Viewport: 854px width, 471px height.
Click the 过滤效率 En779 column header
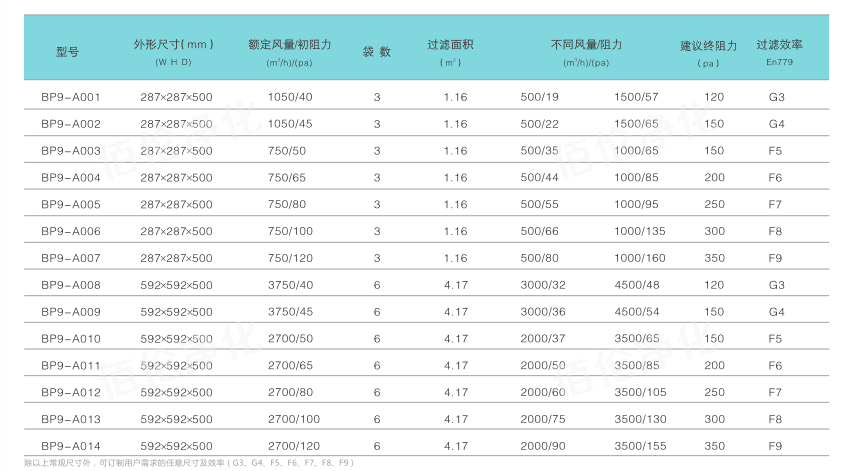(779, 52)
